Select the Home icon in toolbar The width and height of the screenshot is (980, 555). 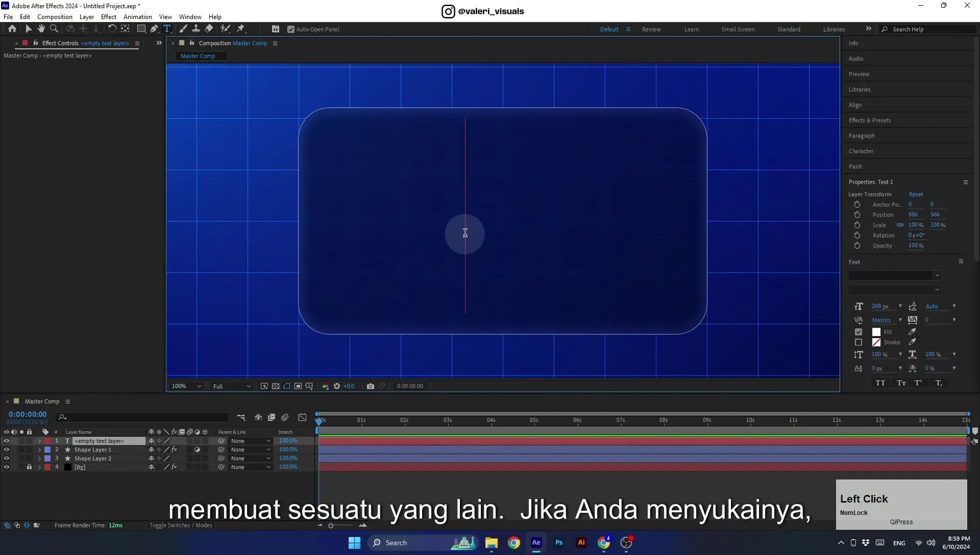(12, 29)
